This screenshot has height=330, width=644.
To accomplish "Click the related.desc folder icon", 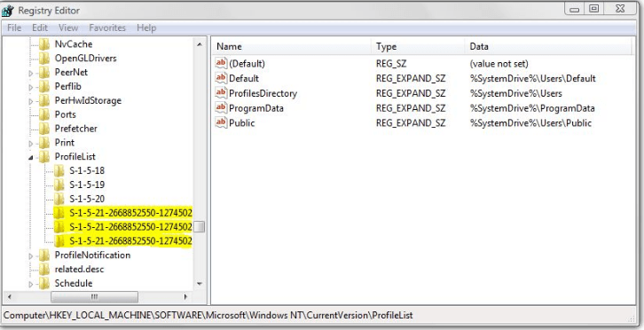I will 44,269.
